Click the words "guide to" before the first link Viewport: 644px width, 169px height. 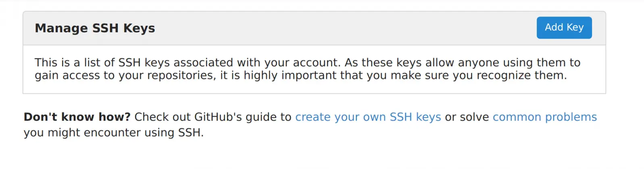[x=268, y=117]
